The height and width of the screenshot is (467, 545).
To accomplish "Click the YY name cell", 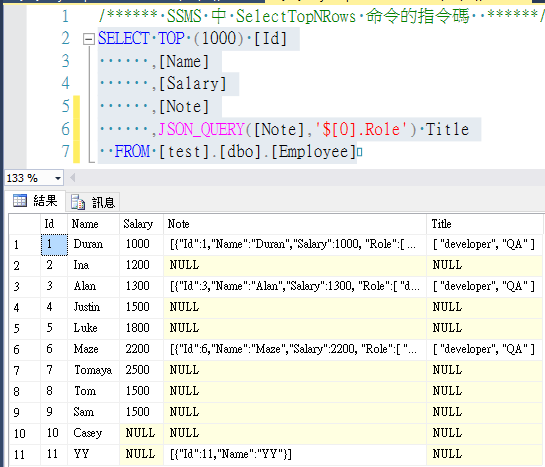I will tap(93, 454).
